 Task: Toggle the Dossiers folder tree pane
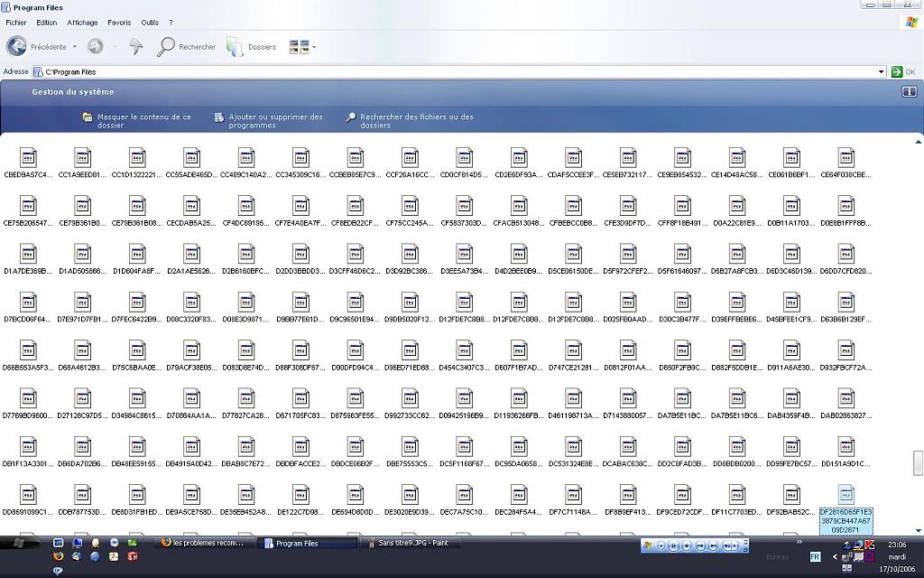click(252, 47)
